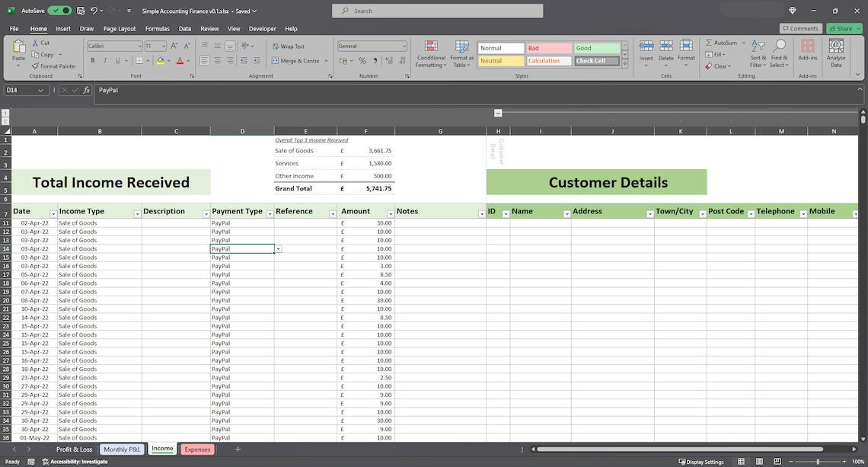Open the Amount column filter dropdown
Screen dimensions: 868x467
coord(390,213)
